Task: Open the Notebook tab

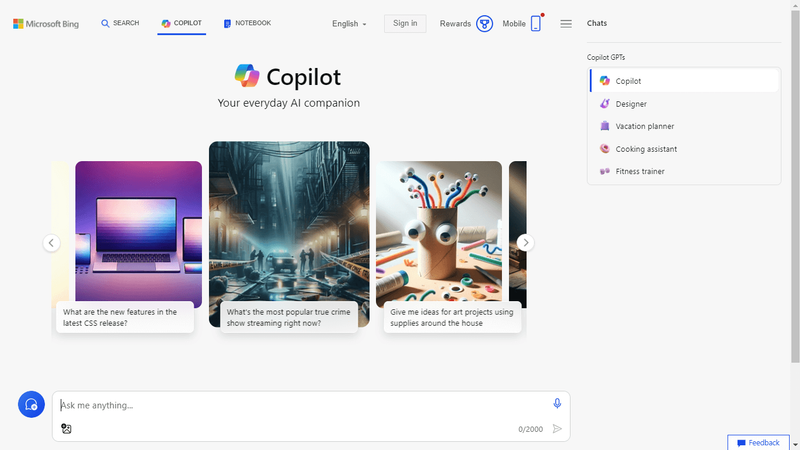Action: pyautogui.click(x=247, y=23)
